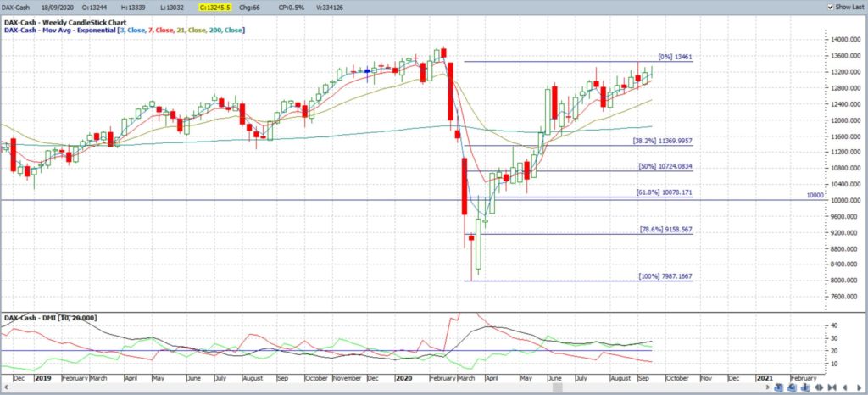
Task: Click the 2021 label on the time axis
Action: (765, 378)
